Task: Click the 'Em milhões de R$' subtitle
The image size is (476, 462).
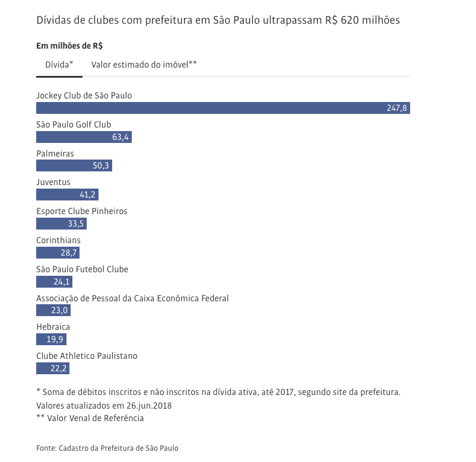Action: point(70,46)
